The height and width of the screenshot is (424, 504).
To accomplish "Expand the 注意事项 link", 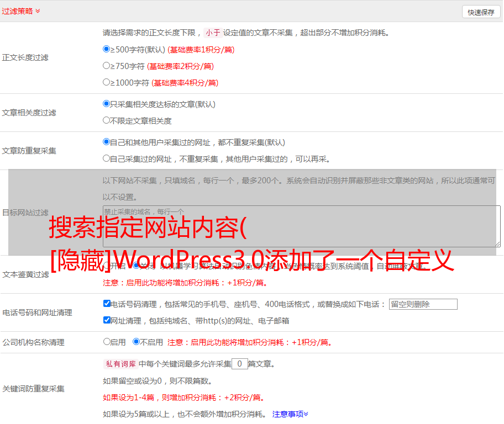I will click(290, 414).
